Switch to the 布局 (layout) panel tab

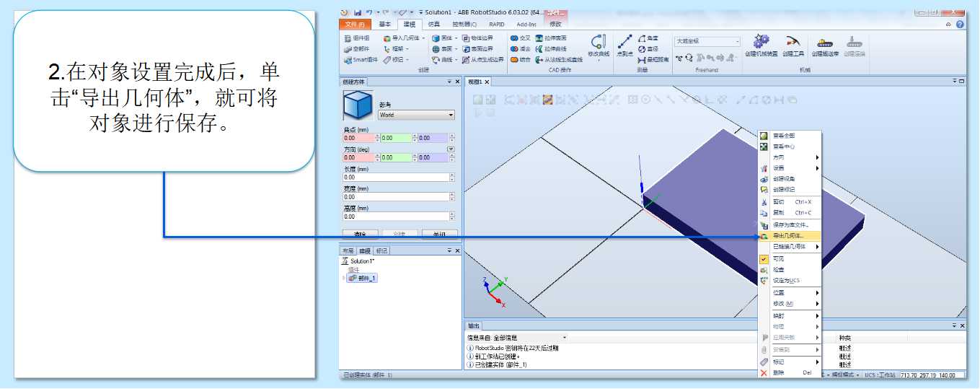coord(348,250)
